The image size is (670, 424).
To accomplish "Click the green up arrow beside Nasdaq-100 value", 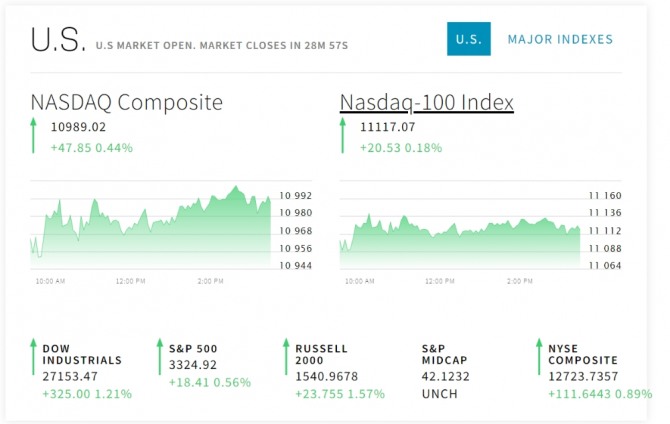I will (x=343, y=136).
